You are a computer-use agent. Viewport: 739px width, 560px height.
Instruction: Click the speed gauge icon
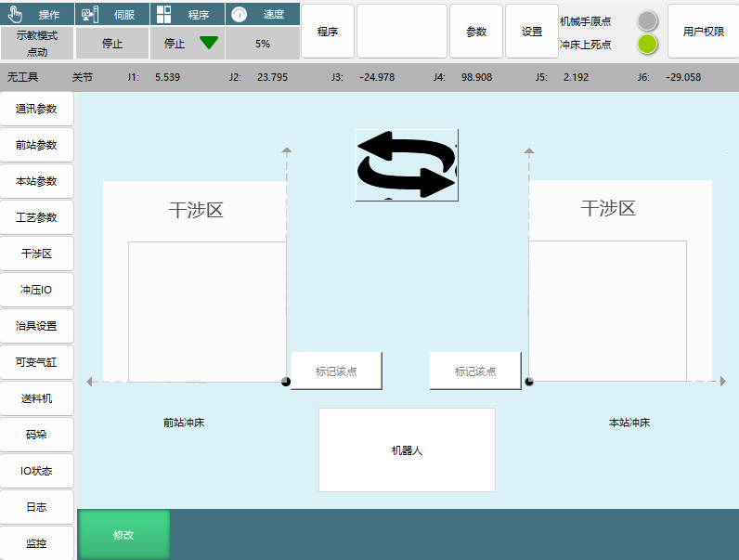239,14
